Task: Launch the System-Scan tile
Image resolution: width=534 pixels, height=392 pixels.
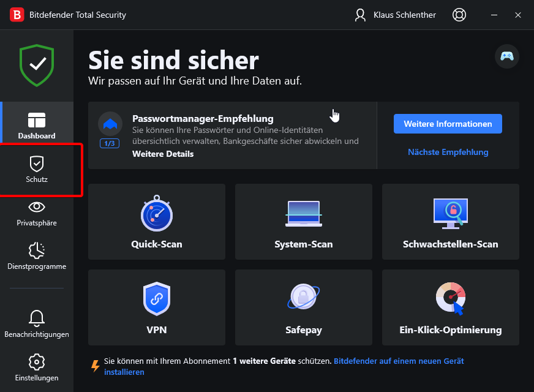Action: point(304,222)
